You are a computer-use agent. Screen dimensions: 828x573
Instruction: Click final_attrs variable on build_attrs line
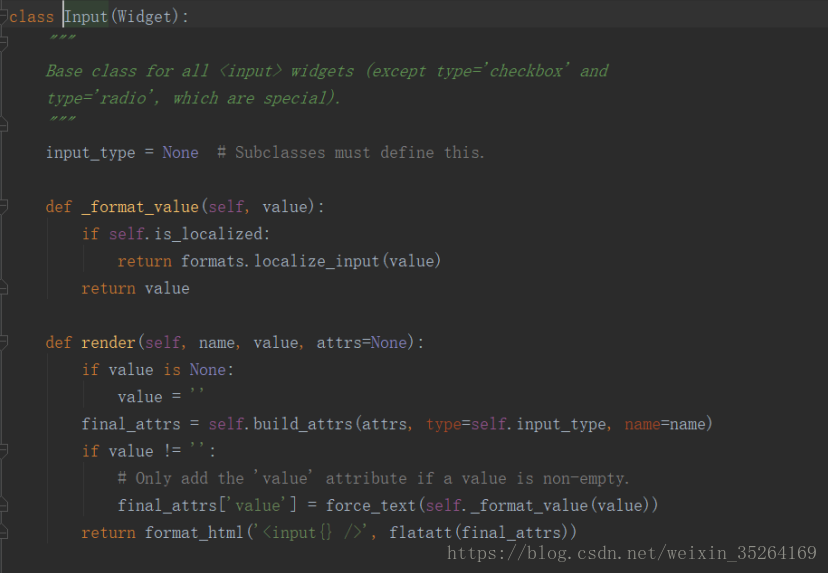(x=130, y=424)
